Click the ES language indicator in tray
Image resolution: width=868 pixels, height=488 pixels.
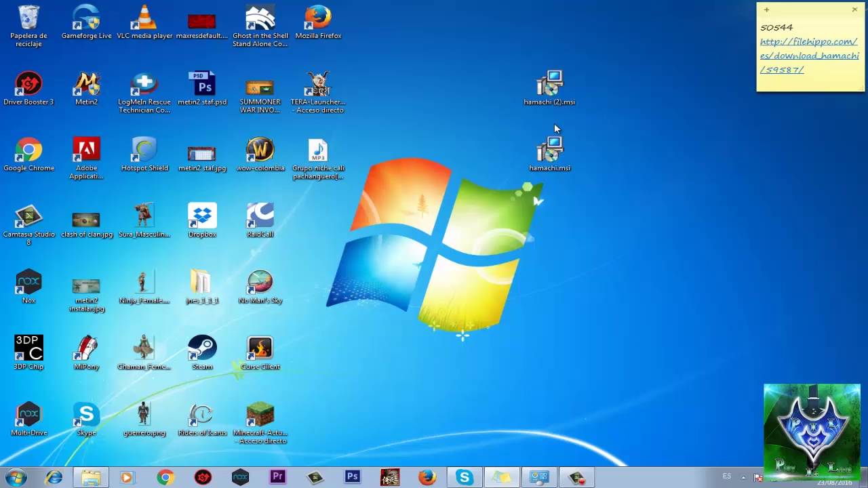(x=727, y=476)
